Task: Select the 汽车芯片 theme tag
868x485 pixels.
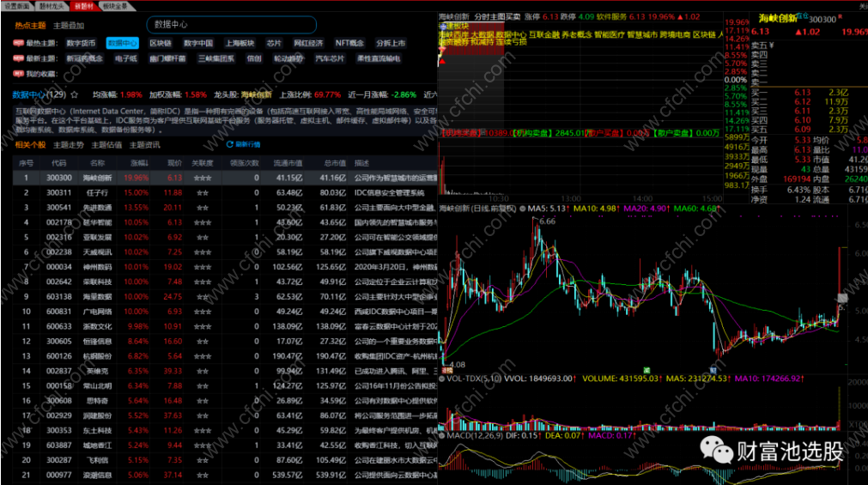Action: point(330,58)
